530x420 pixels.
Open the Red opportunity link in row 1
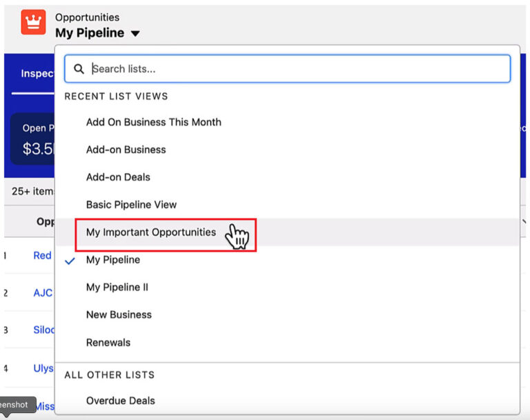[x=42, y=256]
